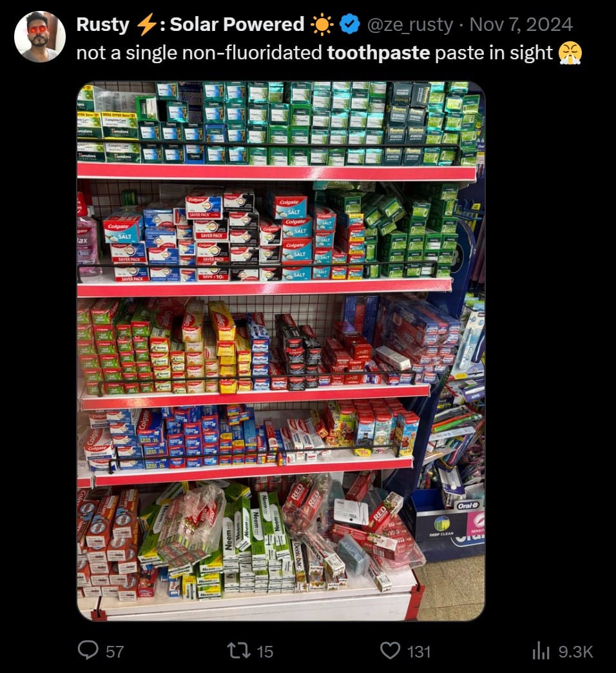
Task: Open the @ze_rusty handle link
Action: pyautogui.click(x=410, y=24)
